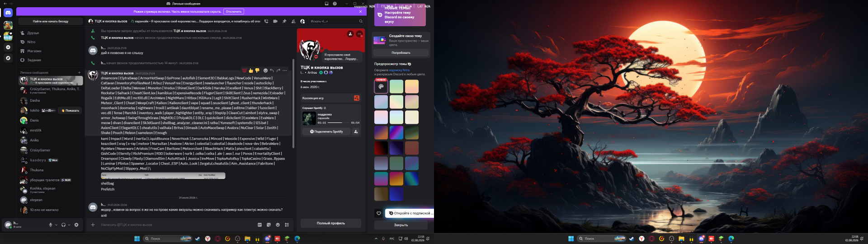The height and width of the screenshot is (244, 868).
Task: Open Discord home direct messages icon
Action: coord(8,13)
